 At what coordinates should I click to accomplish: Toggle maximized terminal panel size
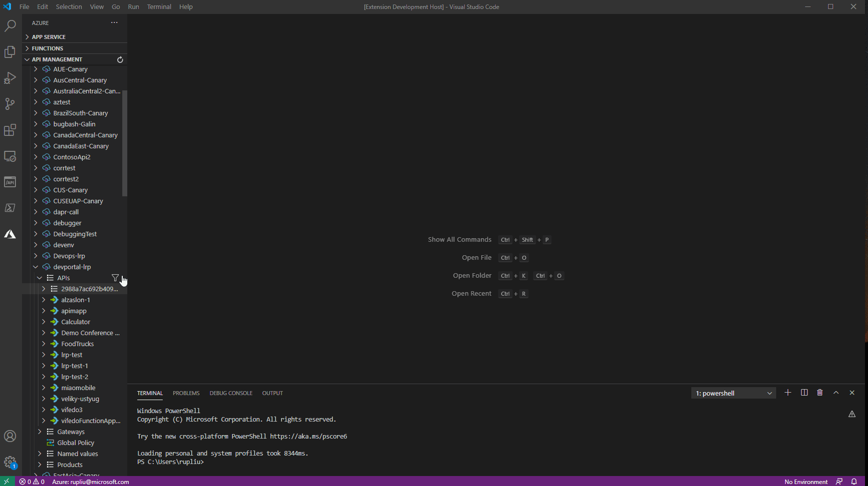point(836,393)
